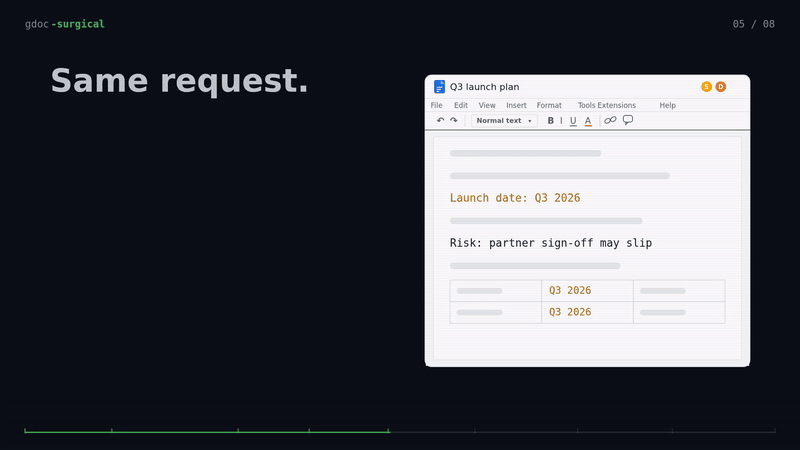Click the Same request. heading
Viewport: 800px width, 450px height.
click(x=180, y=81)
